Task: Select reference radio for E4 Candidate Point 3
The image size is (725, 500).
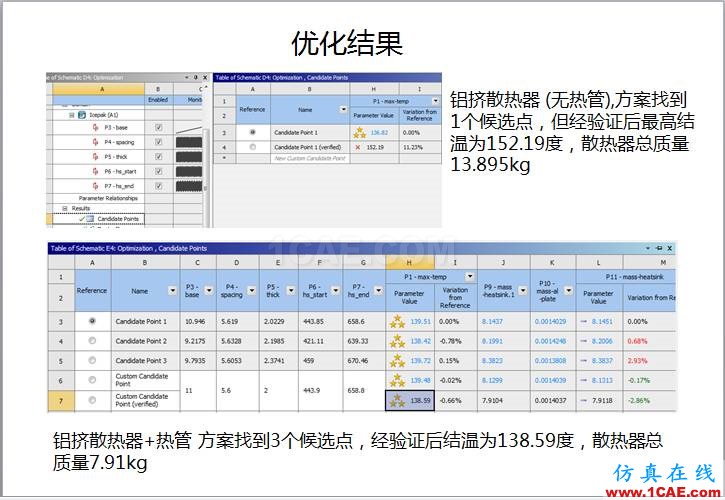Action: tap(92, 360)
